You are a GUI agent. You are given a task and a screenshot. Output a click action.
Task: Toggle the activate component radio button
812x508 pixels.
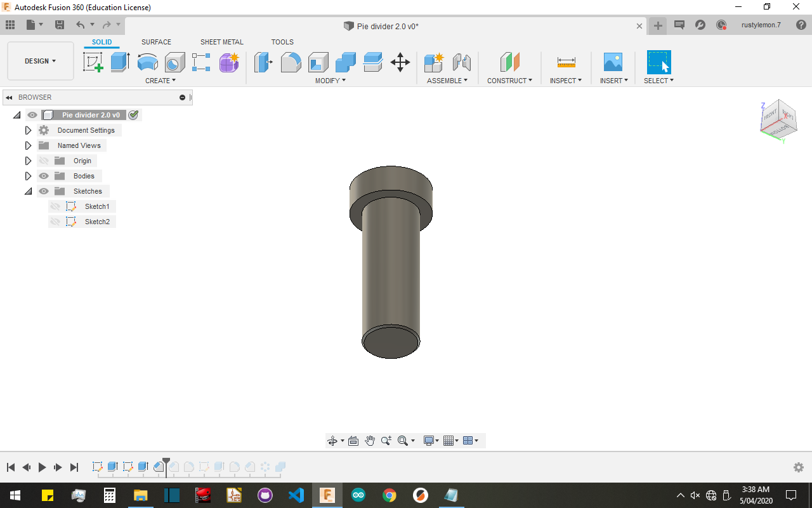tap(133, 115)
